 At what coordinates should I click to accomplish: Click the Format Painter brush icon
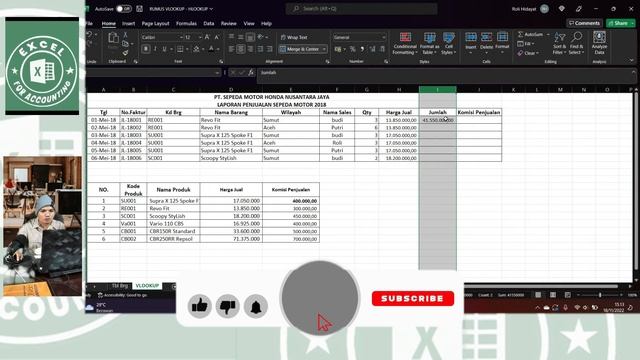125,53
